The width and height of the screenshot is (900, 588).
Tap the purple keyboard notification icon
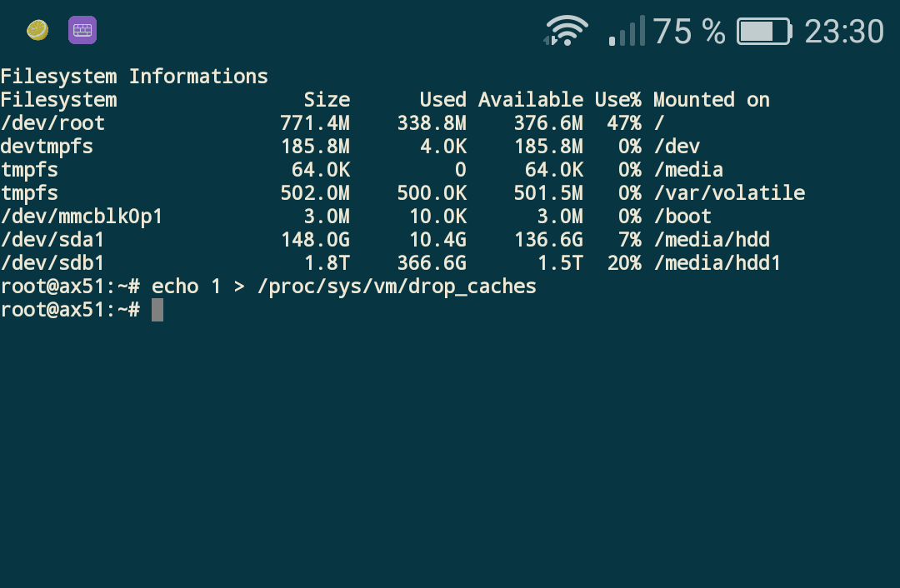point(82,31)
